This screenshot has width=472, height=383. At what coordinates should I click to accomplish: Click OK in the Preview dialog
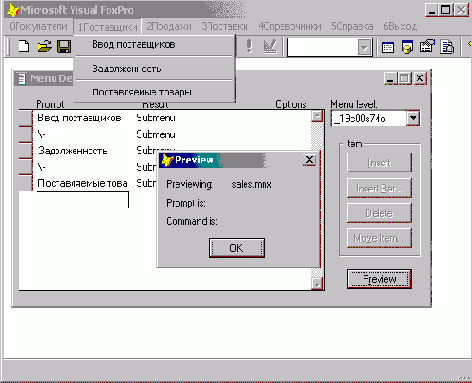coord(237,248)
